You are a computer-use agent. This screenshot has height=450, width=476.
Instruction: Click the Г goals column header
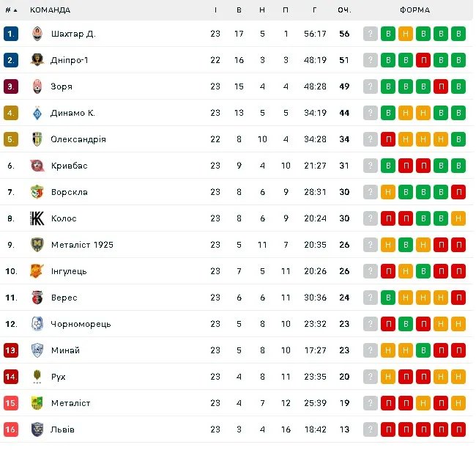tap(314, 10)
